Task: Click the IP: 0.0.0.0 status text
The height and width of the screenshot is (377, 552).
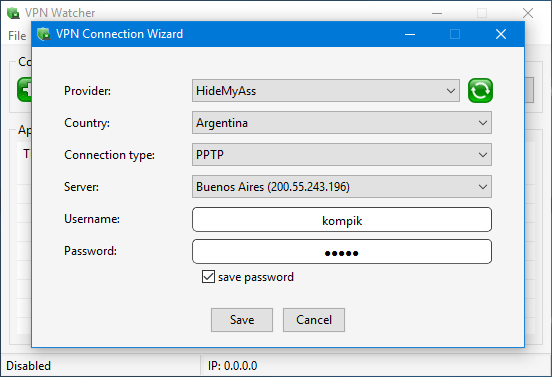Action: (233, 366)
